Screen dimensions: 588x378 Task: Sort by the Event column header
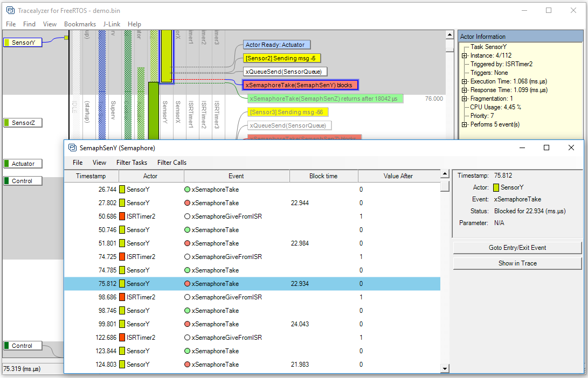[x=236, y=176]
